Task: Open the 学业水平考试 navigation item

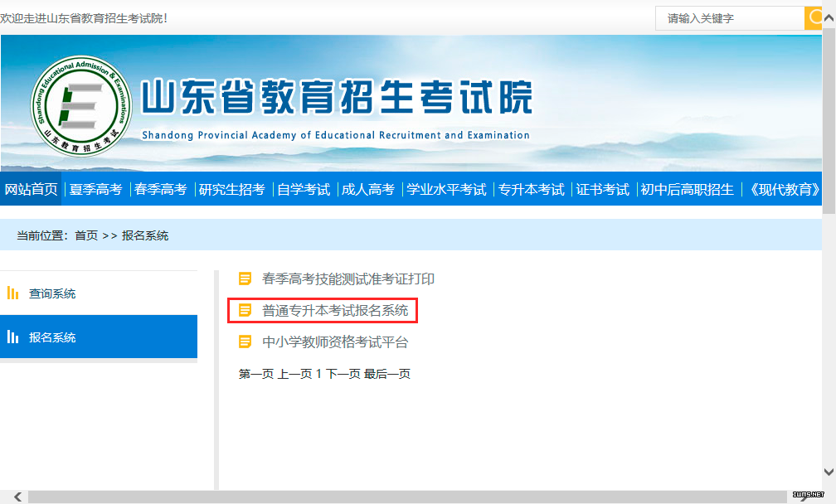Action: click(447, 189)
